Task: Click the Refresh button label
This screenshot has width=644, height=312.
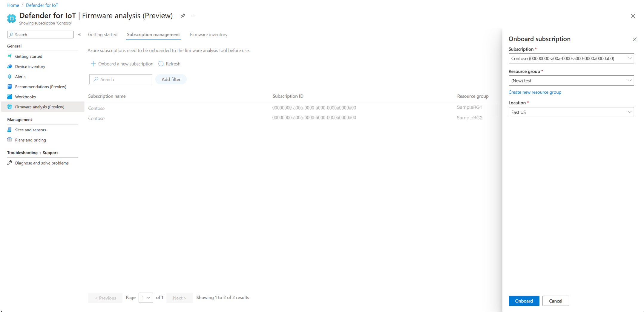Action: 173,64
